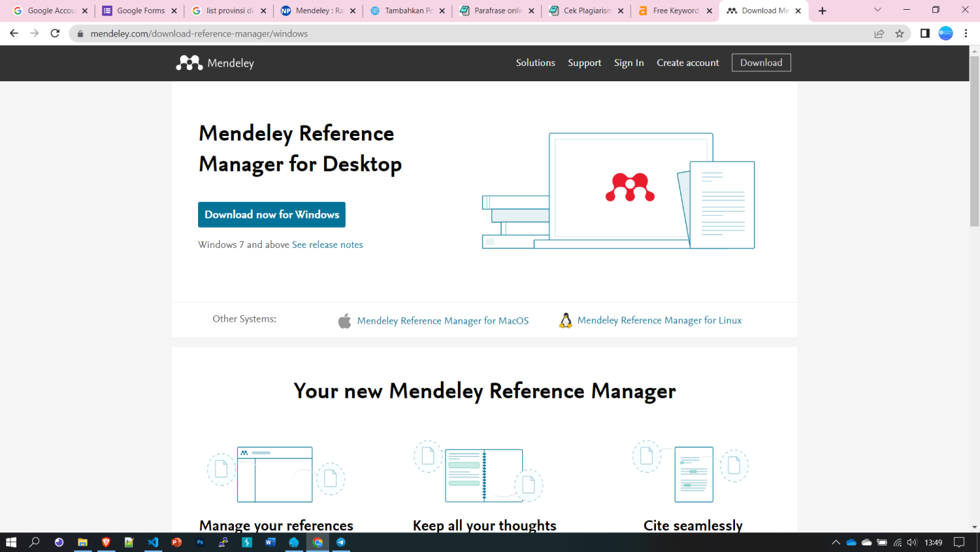Open the Chrome profile avatar
980x552 pixels.
pos(946,34)
